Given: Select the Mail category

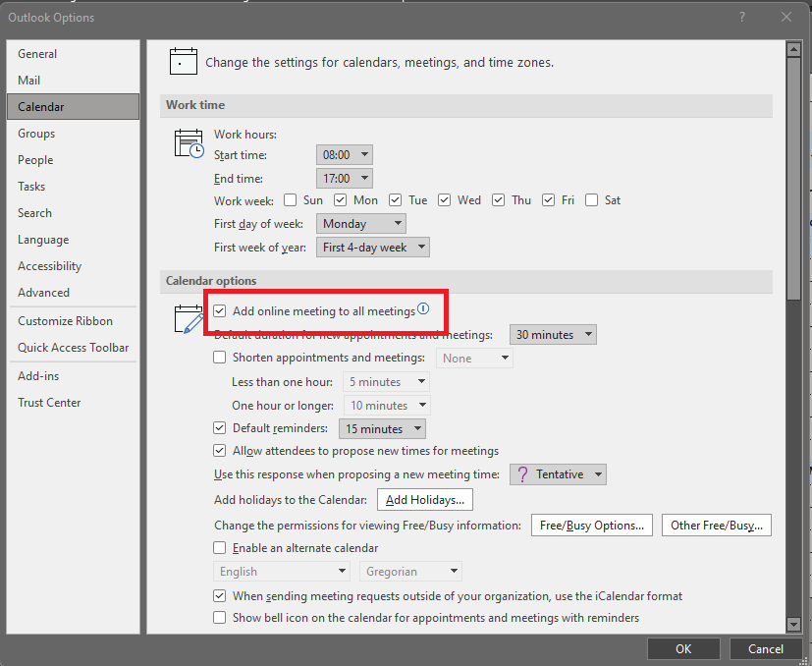Looking at the screenshot, I should click(73, 81).
